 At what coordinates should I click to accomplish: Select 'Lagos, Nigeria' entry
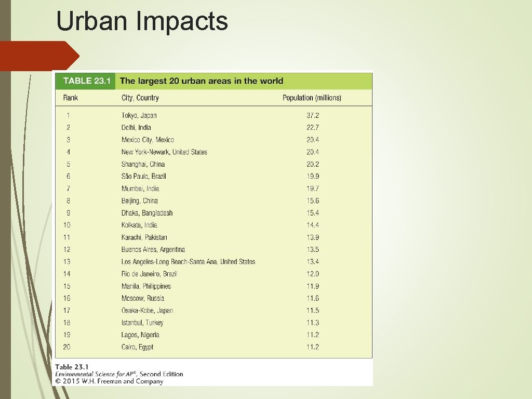coord(140,335)
